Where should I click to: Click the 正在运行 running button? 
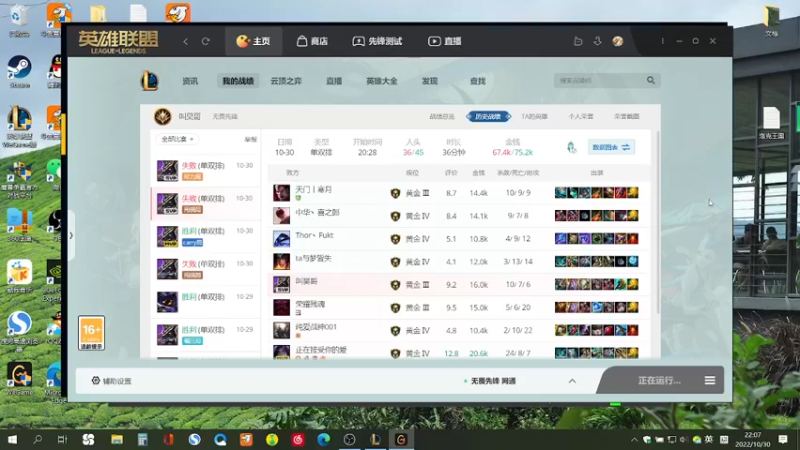pyautogui.click(x=659, y=381)
